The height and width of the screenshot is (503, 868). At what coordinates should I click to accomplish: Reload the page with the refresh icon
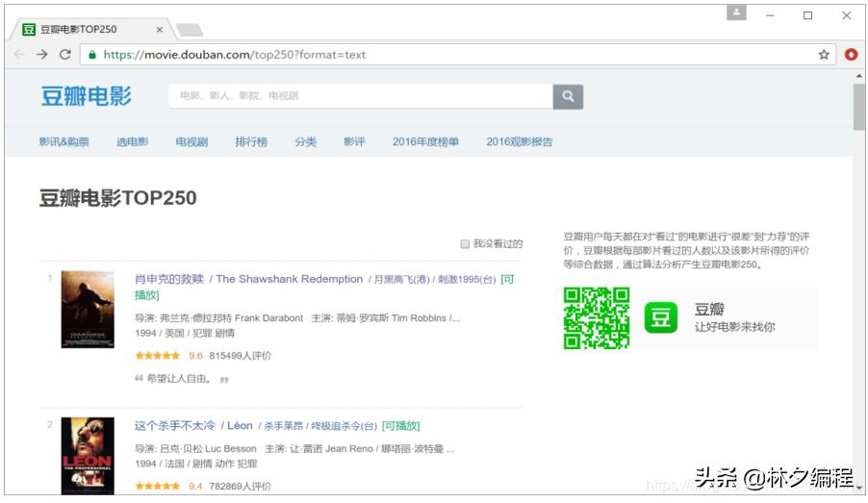tap(65, 54)
